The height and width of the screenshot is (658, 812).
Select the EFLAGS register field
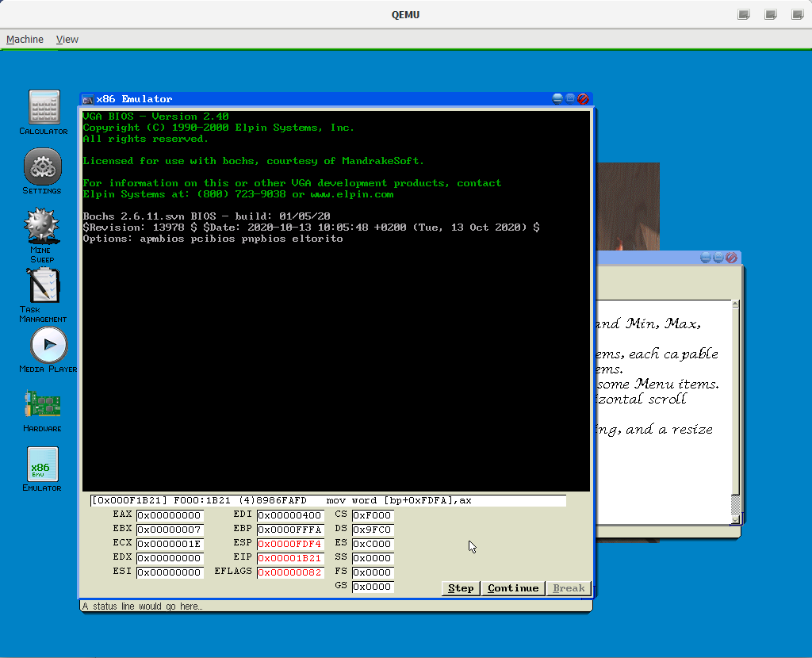(290, 572)
